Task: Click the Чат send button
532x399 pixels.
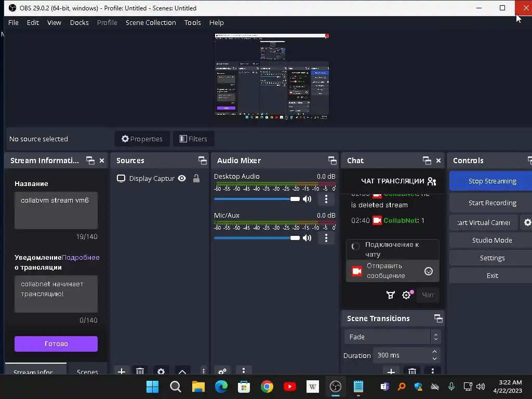Action: pyautogui.click(x=428, y=295)
